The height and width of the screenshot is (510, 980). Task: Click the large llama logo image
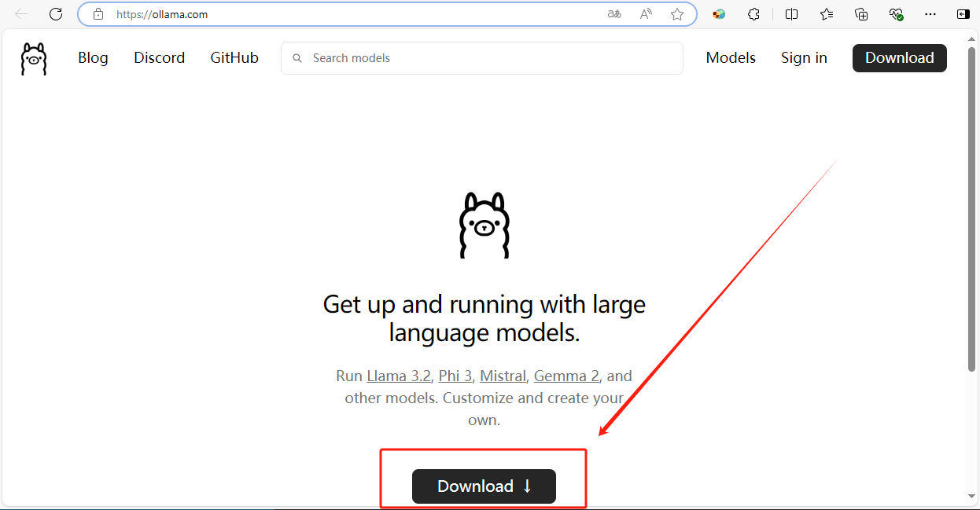click(x=484, y=225)
